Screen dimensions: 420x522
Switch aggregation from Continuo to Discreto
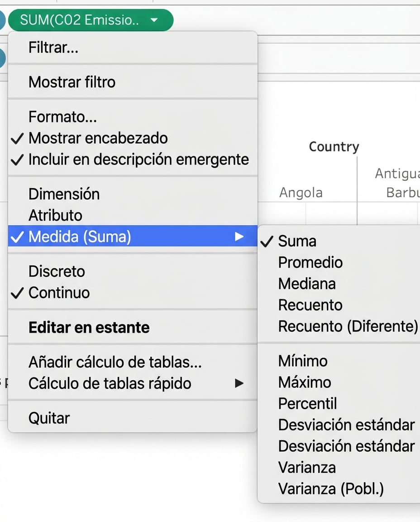click(57, 271)
